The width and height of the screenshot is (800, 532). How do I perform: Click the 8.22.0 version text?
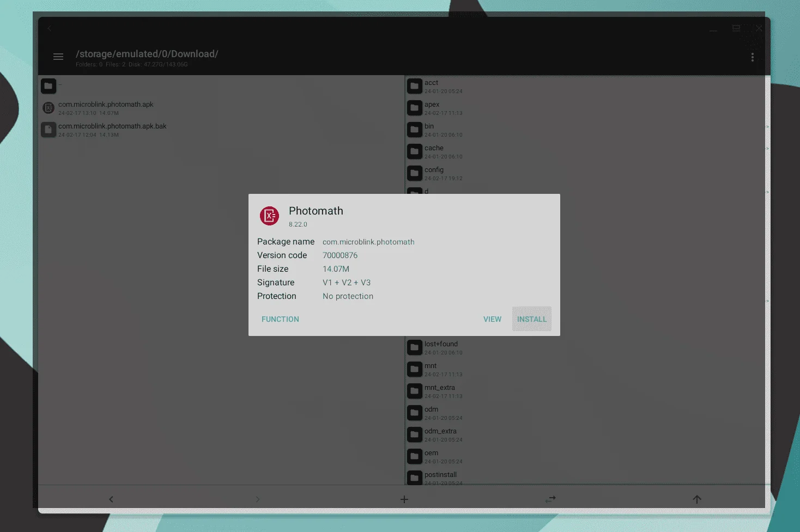(298, 224)
